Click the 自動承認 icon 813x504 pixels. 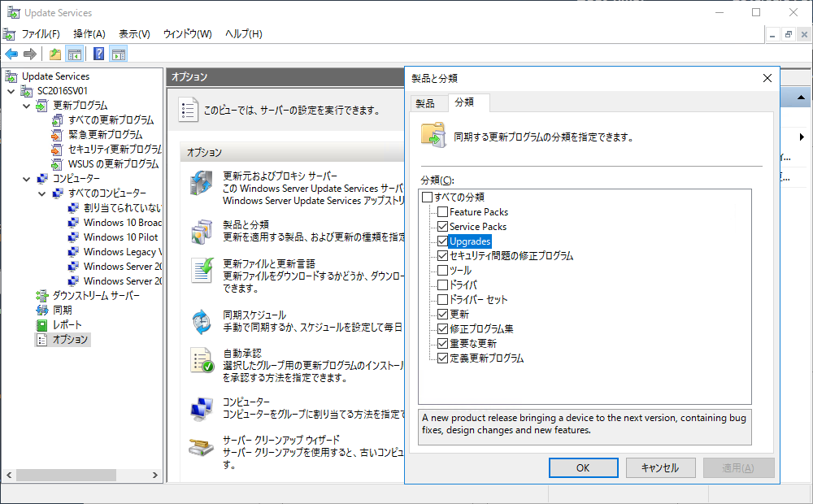[x=202, y=360]
